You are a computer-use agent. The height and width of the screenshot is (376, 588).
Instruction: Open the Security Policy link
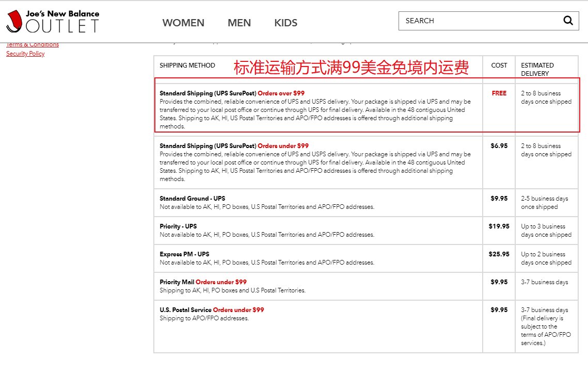[x=25, y=54]
